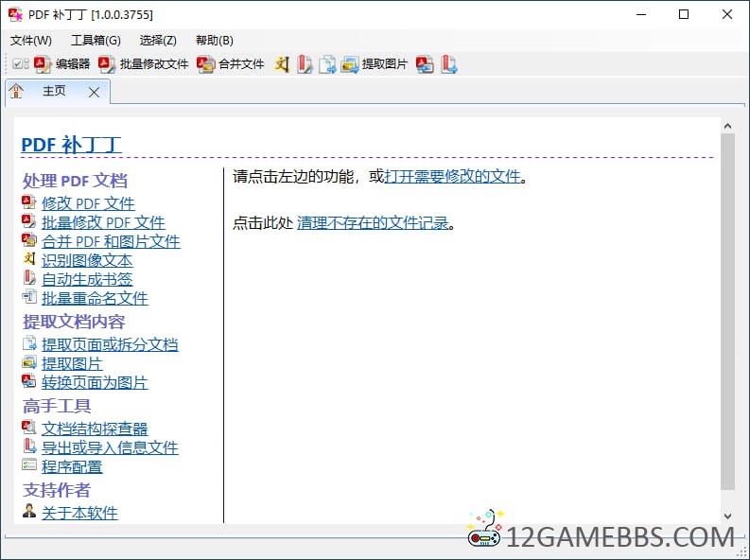Click the icon beside 合并 PDF 和图片文件
The image size is (750, 560).
click(29, 240)
